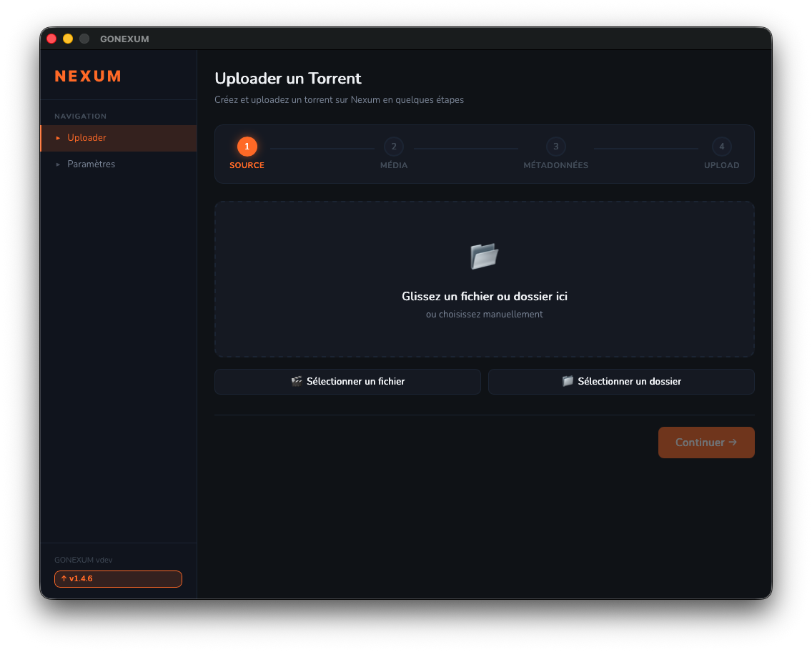Click the 'Glissez un fichier ou dossier ici' text

[484, 296]
